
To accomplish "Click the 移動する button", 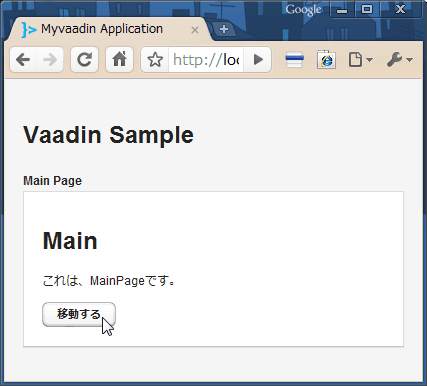I will tap(79, 314).
